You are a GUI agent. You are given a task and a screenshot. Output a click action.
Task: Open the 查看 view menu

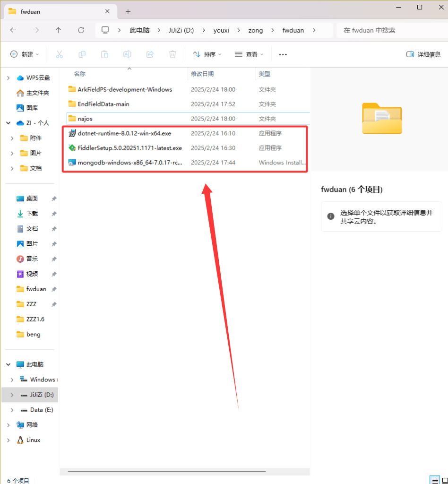point(249,54)
